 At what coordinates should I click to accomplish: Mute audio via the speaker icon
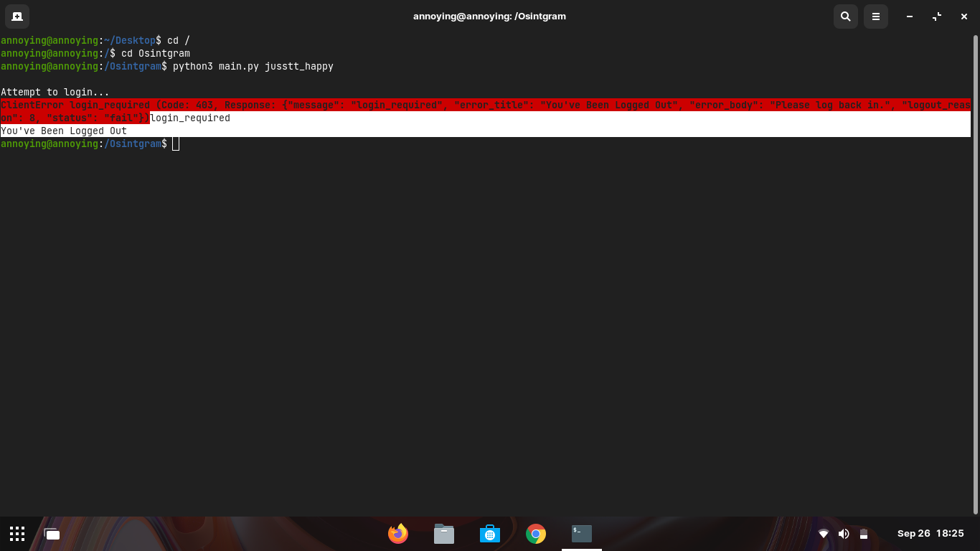844,534
